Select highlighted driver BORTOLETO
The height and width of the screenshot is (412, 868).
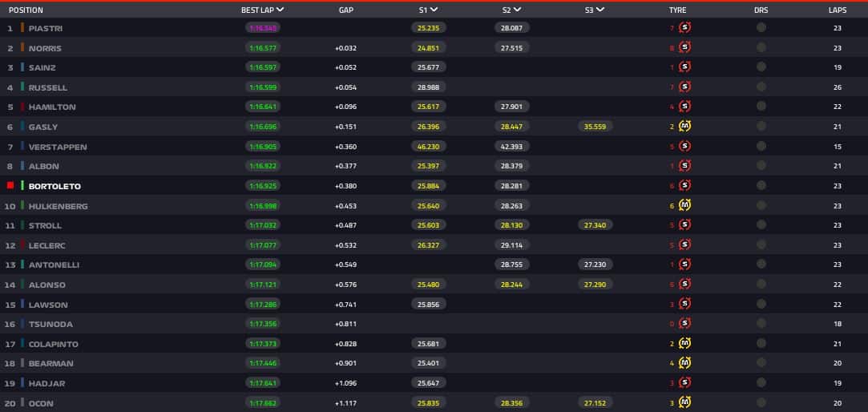point(55,186)
